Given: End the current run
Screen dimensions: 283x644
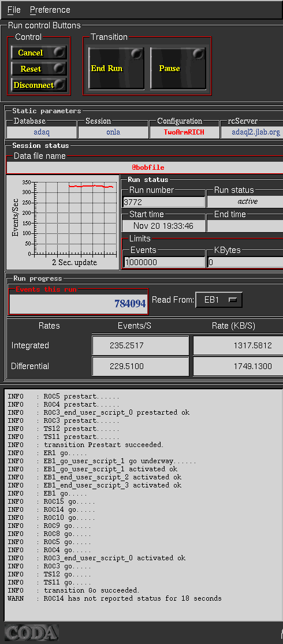Looking at the screenshot, I should pos(116,68).
